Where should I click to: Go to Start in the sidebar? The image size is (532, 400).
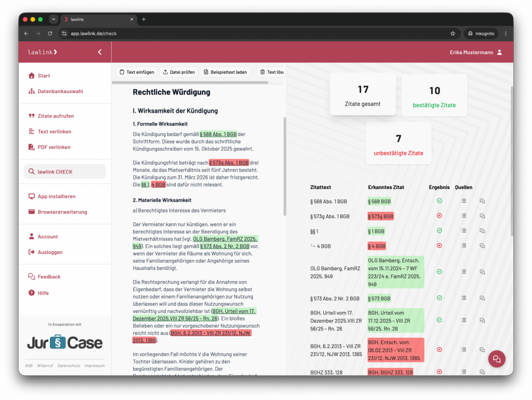[39, 76]
